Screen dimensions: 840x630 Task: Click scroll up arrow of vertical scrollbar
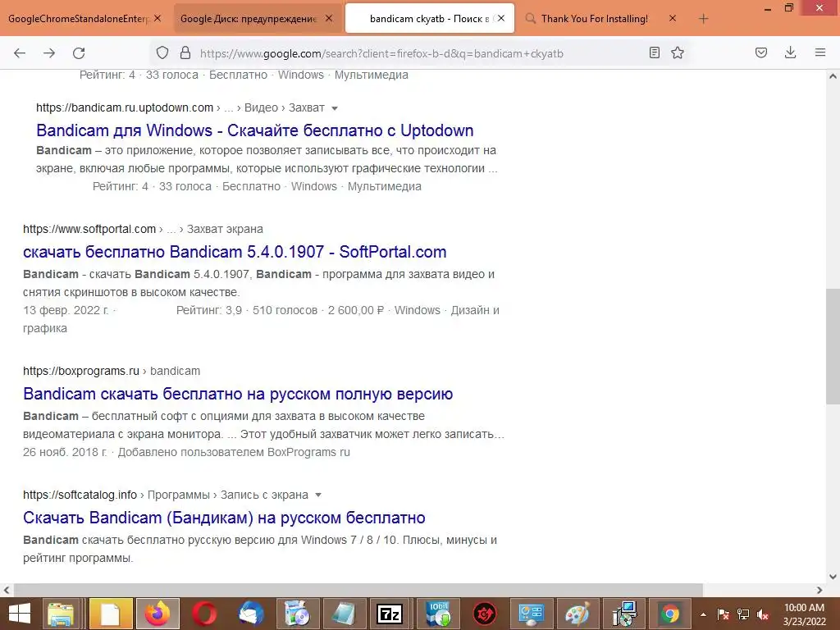[833, 76]
